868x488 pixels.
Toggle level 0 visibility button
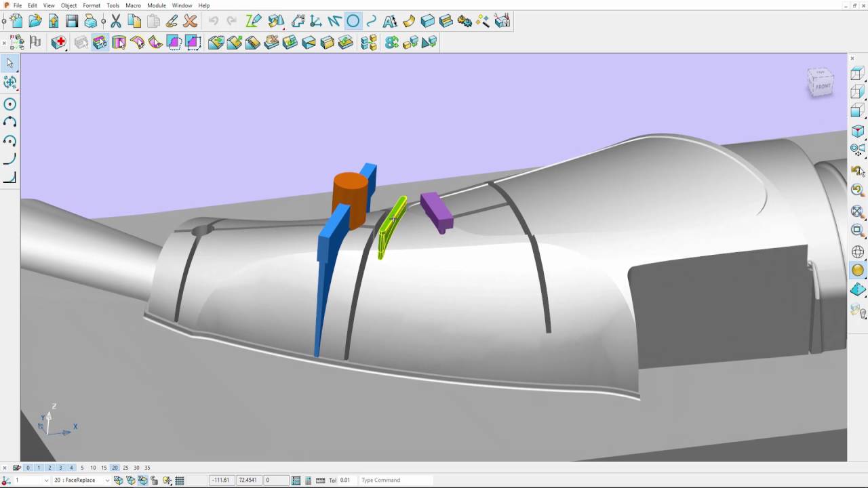(x=28, y=468)
